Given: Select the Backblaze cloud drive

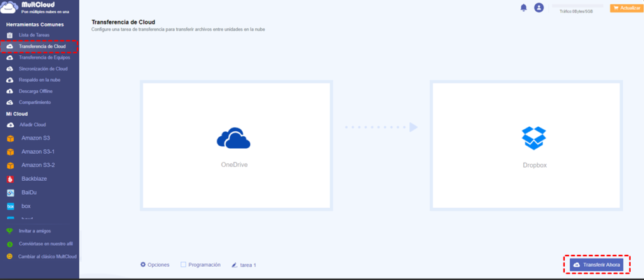Looking at the screenshot, I should pos(34,179).
